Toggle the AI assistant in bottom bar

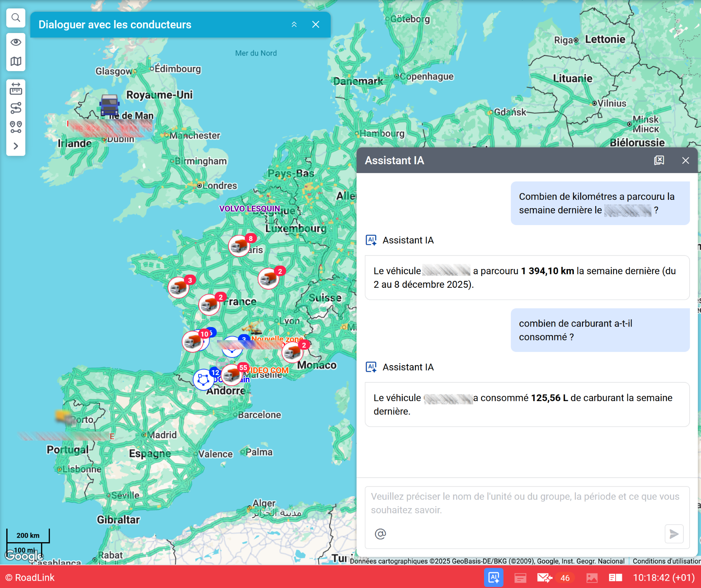click(x=493, y=578)
